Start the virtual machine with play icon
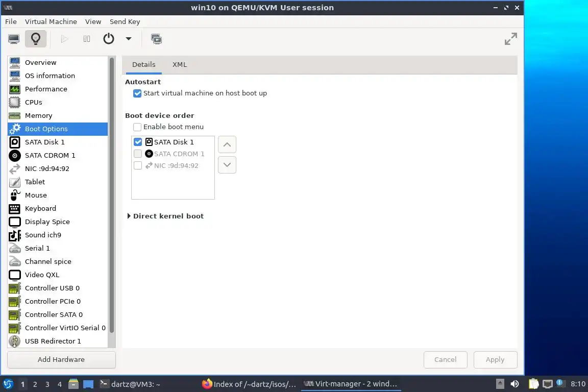The width and height of the screenshot is (588, 392). 64,39
